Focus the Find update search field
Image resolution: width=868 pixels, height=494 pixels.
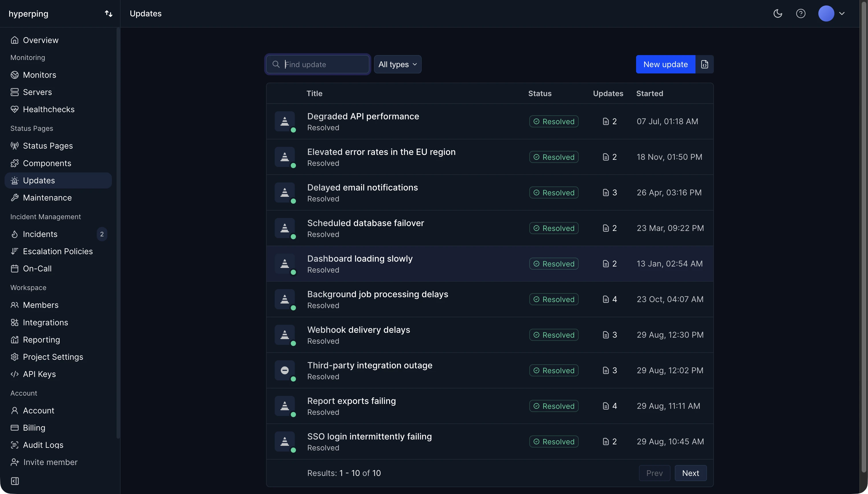tap(318, 65)
